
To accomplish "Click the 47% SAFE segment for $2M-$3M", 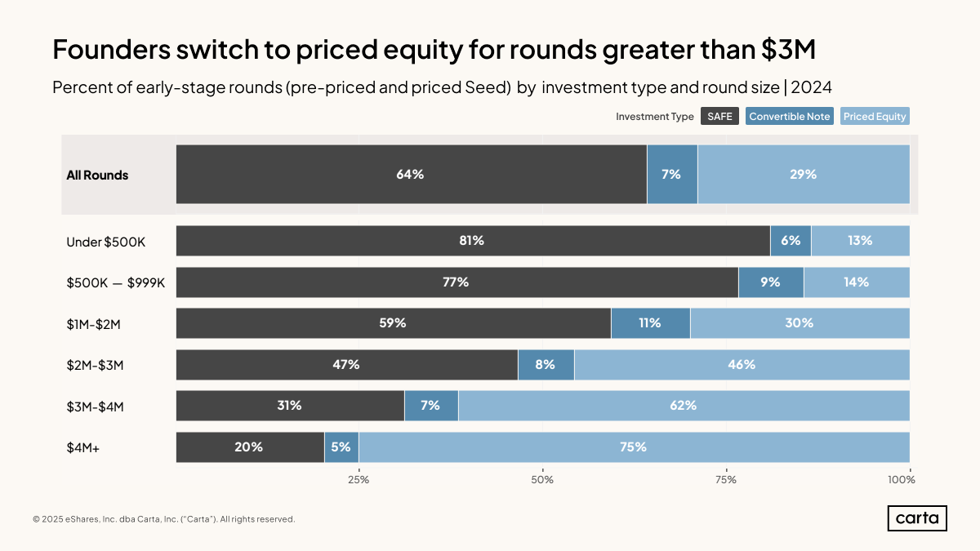I will (346, 365).
